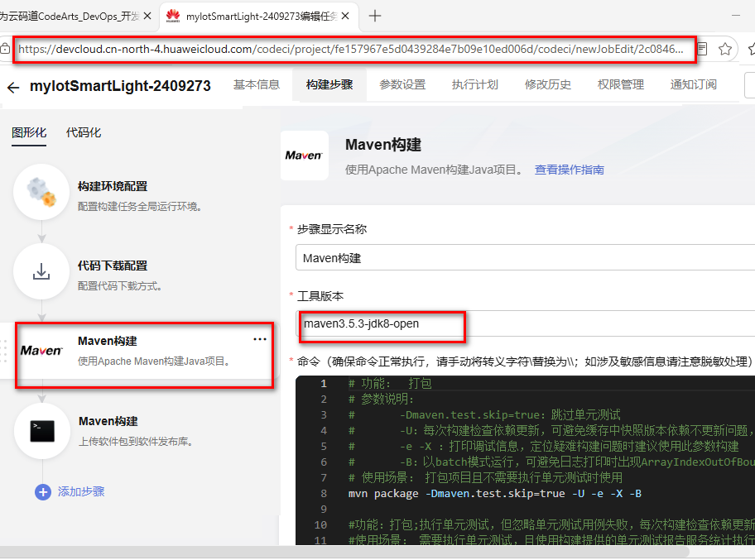755x560 pixels.
Task: Open the 执行计划 tab
Action: [x=474, y=84]
